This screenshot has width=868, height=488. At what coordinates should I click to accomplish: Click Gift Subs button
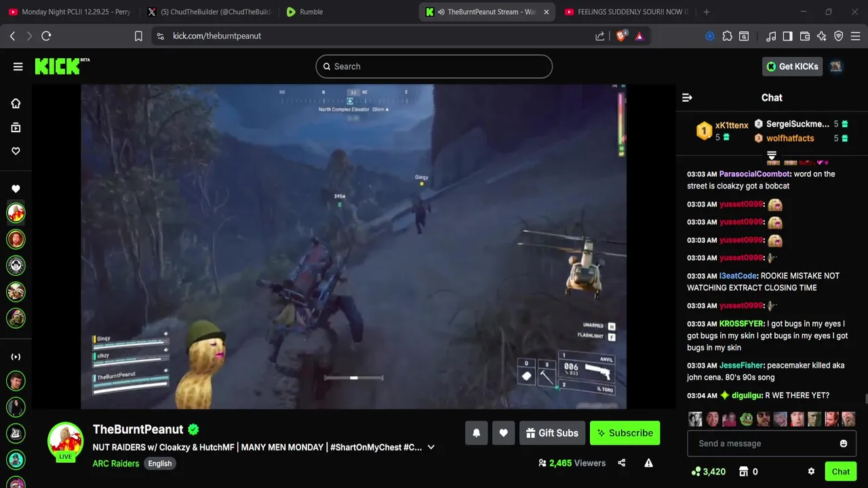click(x=553, y=433)
